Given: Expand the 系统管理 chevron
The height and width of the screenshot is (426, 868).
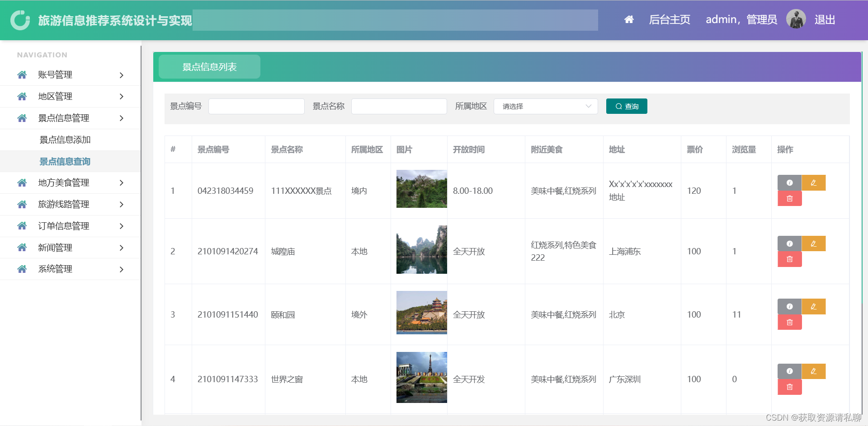Looking at the screenshot, I should 121,269.
